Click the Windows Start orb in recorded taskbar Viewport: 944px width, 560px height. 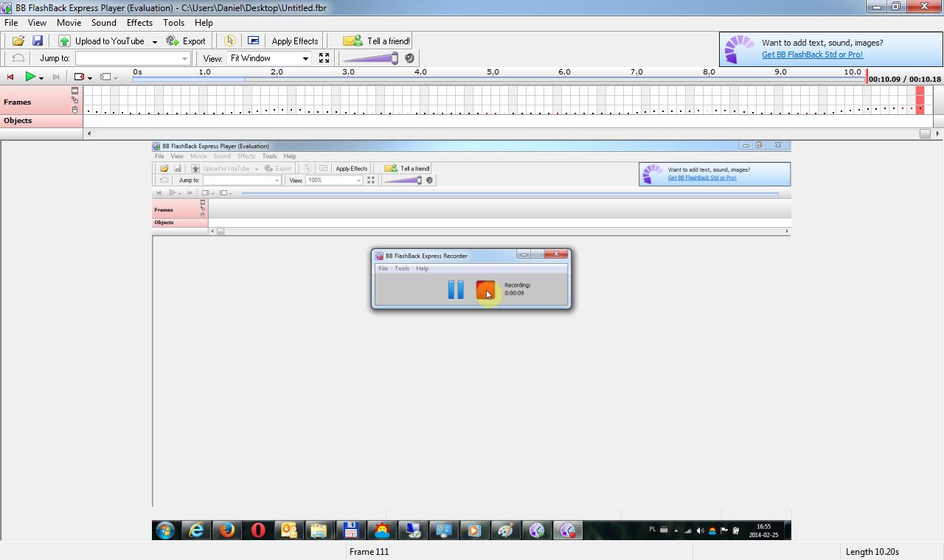point(165,530)
